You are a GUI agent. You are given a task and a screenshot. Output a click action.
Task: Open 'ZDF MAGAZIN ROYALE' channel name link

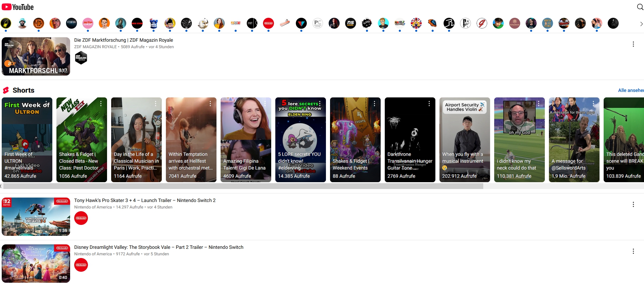(95, 47)
